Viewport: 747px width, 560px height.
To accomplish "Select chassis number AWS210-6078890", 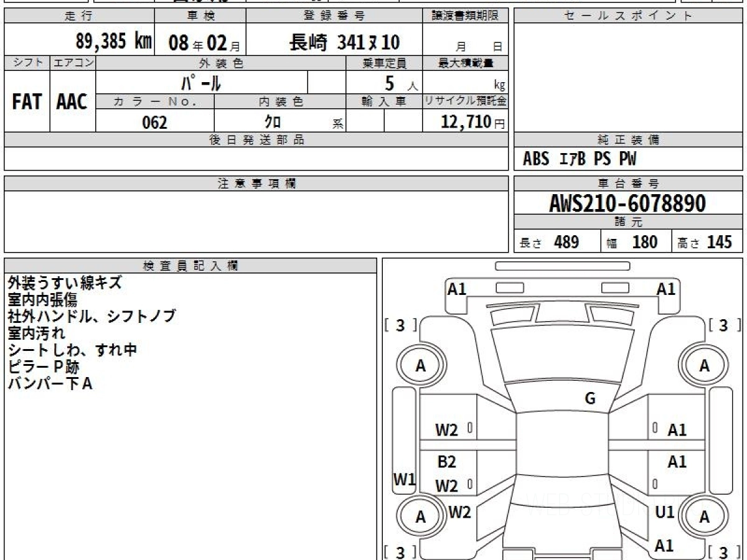I will pos(627,203).
